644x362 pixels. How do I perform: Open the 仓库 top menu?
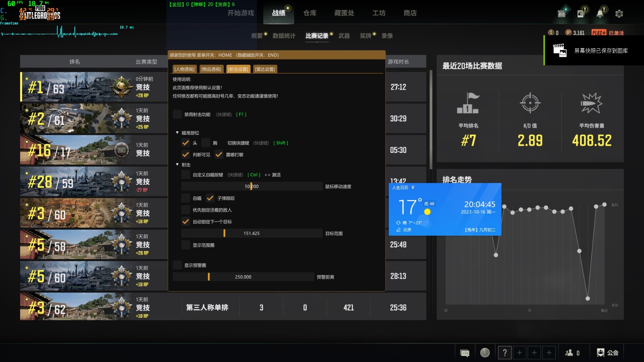pos(310,13)
